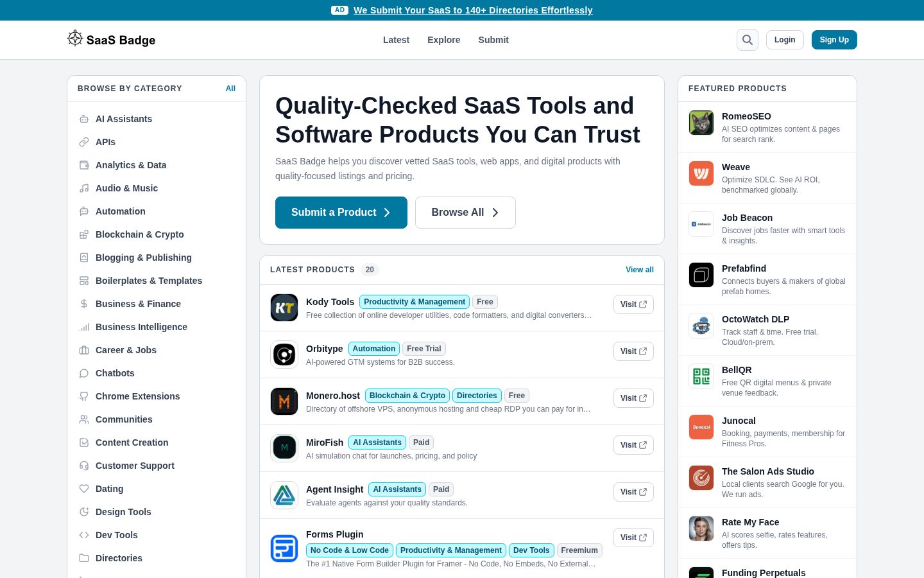Click the Dev Tools tag on Forms Plugin

click(531, 550)
